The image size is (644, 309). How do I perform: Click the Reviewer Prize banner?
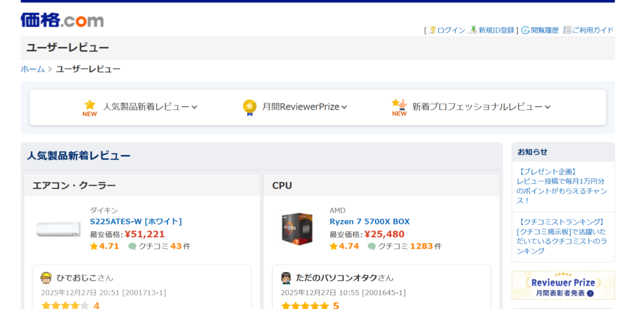tap(563, 285)
